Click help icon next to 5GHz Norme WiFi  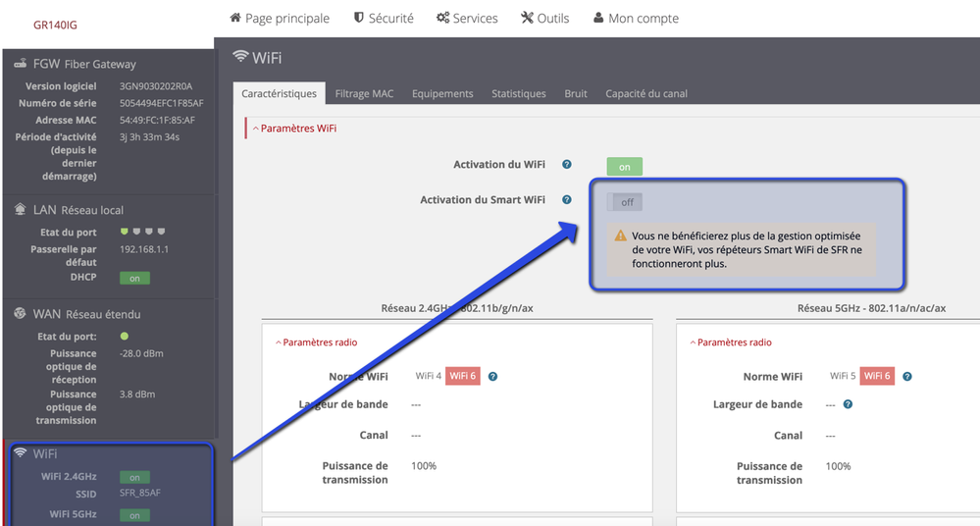coord(907,377)
